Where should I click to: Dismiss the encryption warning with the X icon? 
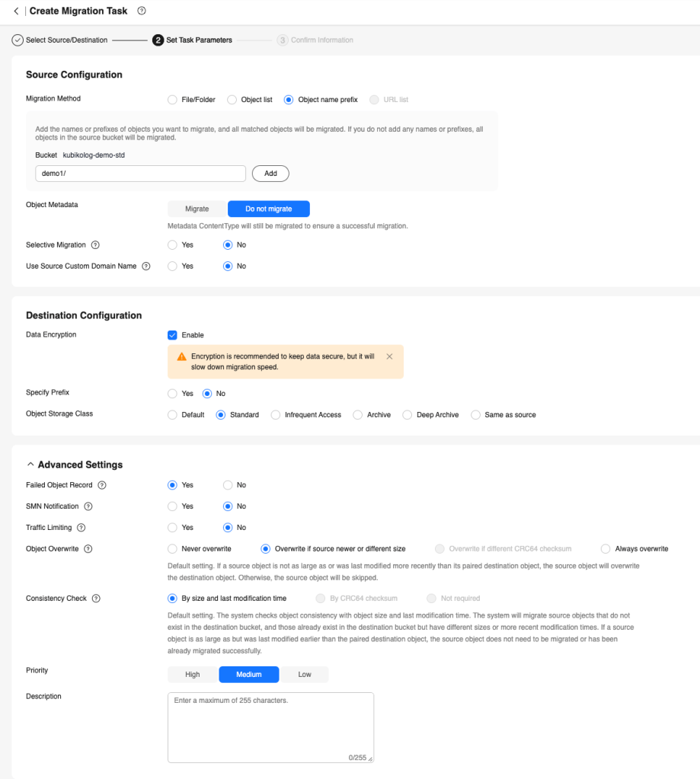tap(389, 356)
